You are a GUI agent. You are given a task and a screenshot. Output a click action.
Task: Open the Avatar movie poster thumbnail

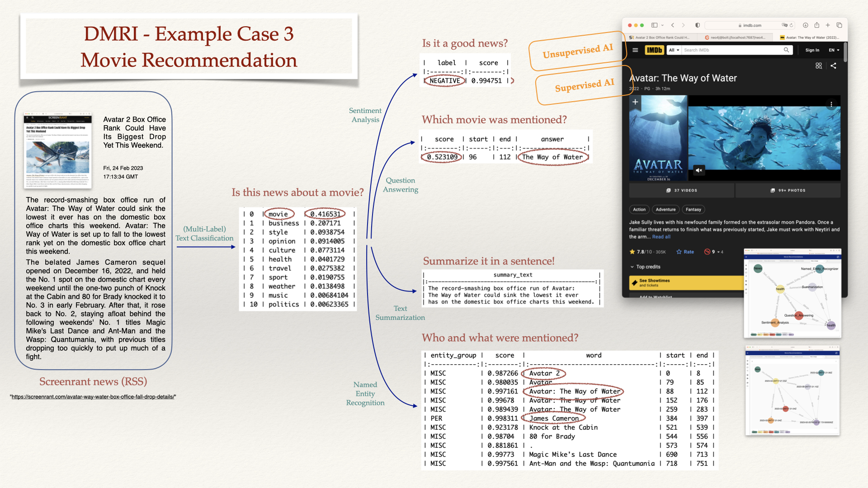coord(658,138)
